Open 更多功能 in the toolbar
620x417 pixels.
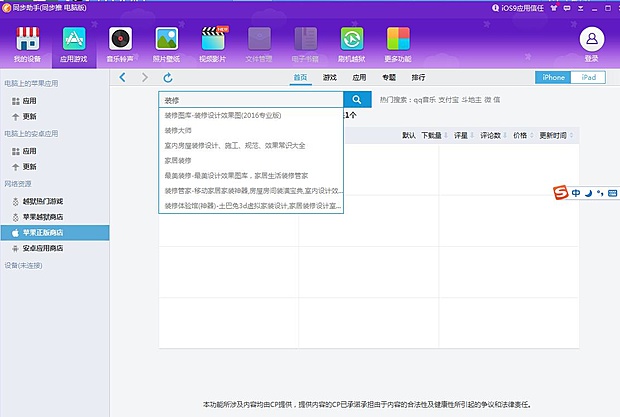coord(398,45)
